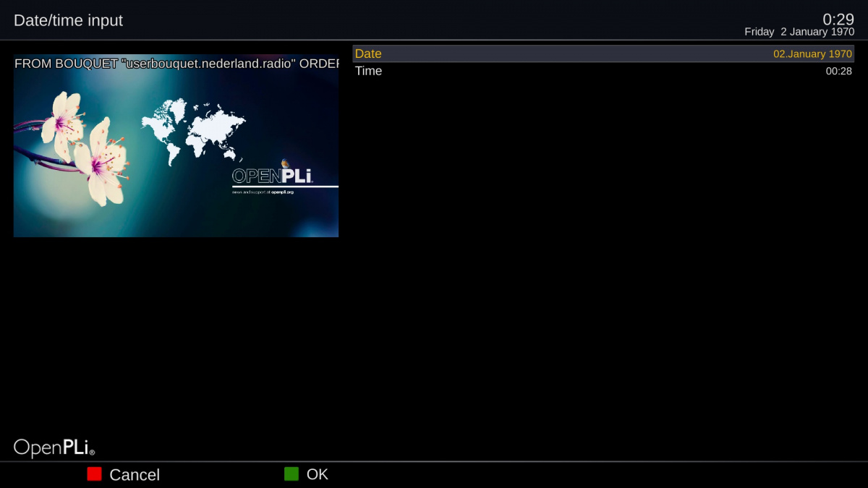
Task: Click the FROM BOUQUET service text
Action: click(x=176, y=64)
